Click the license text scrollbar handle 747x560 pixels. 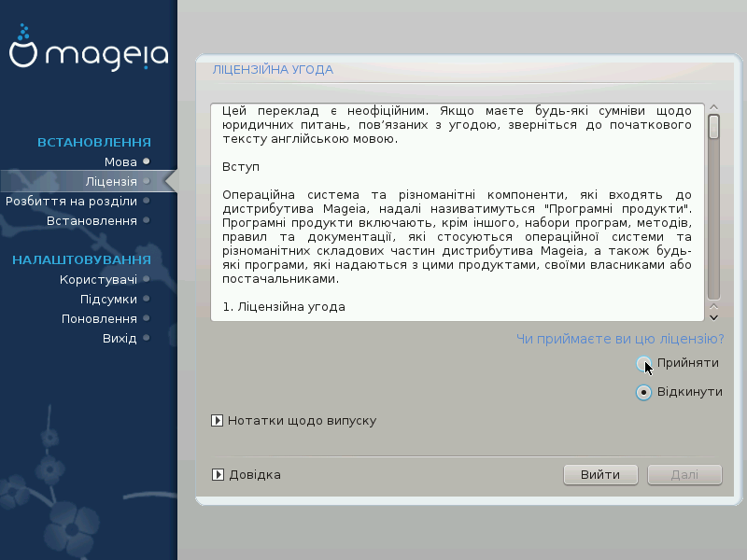pos(713,126)
